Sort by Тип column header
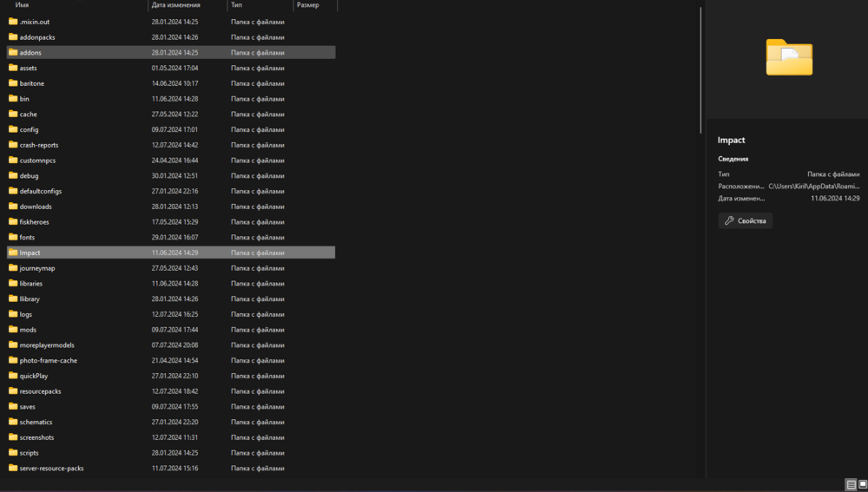 pos(236,5)
